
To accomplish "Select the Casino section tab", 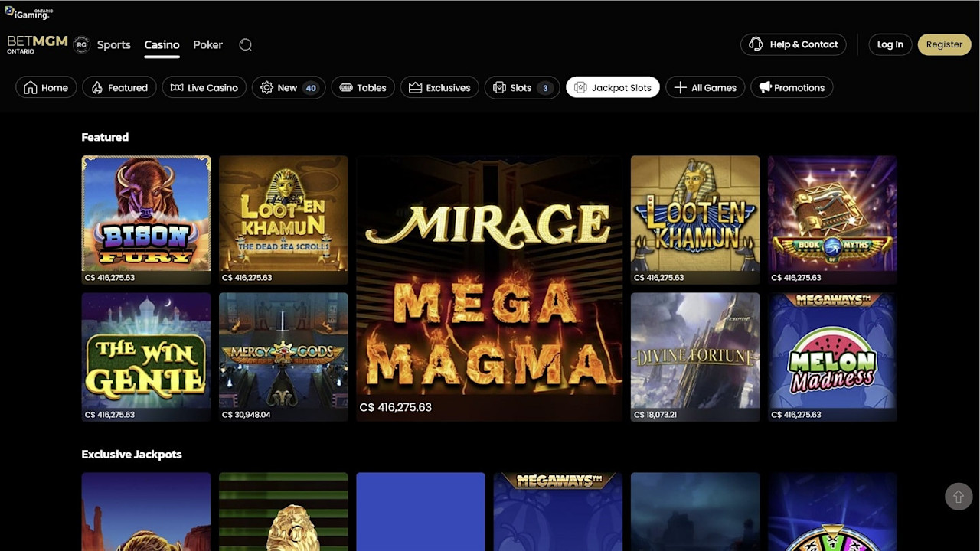I will pyautogui.click(x=162, y=45).
